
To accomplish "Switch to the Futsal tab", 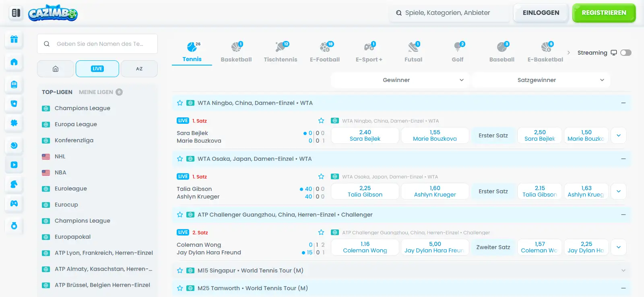I will click(x=413, y=52).
